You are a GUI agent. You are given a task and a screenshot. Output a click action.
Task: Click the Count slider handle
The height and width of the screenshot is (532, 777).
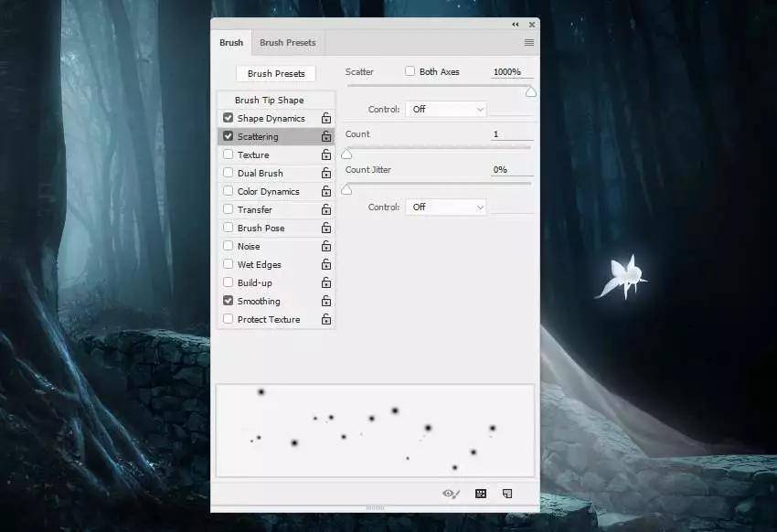coord(346,155)
